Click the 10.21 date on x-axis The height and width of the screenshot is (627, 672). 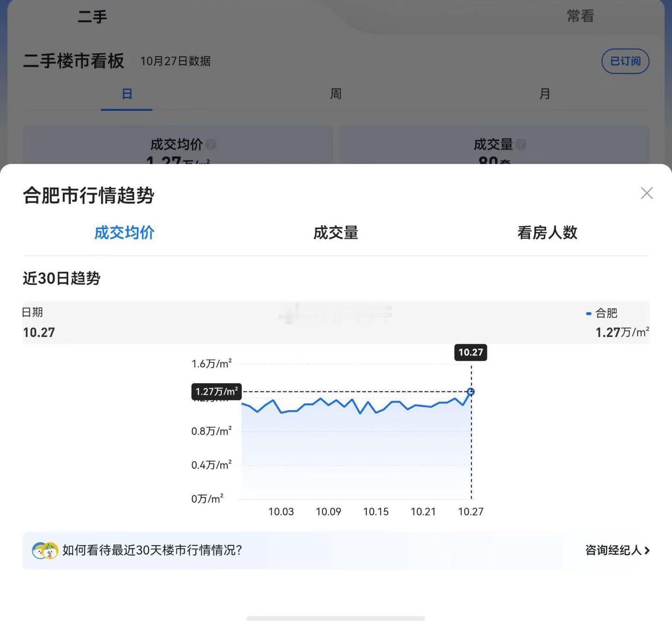pos(423,512)
